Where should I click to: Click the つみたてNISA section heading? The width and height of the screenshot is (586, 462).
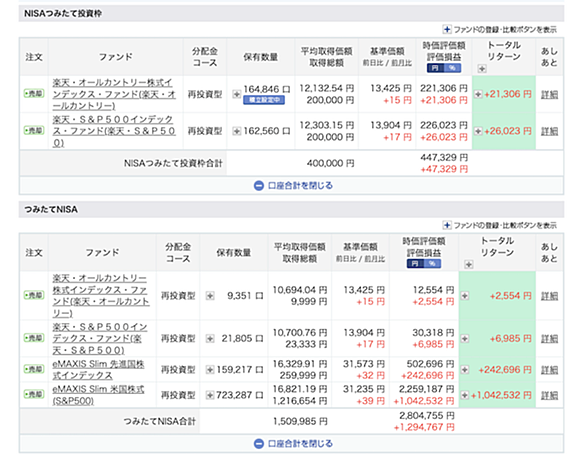point(51,209)
